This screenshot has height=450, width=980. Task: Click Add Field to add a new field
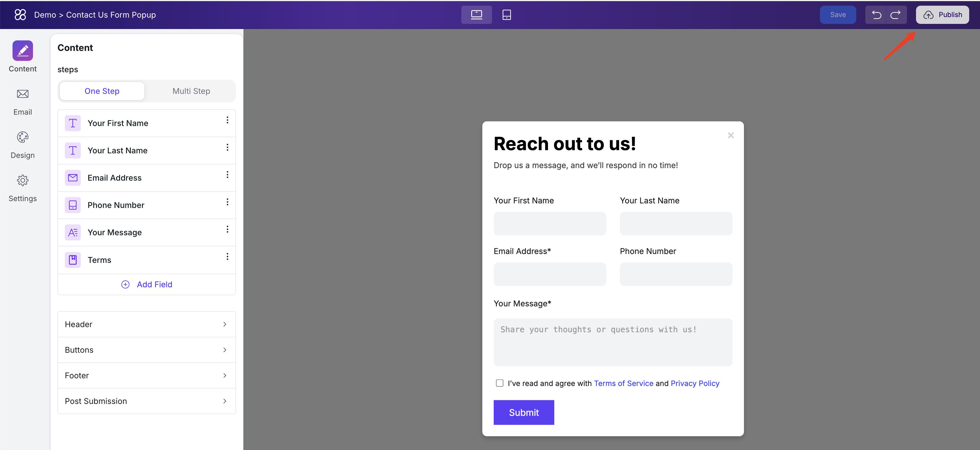point(147,284)
